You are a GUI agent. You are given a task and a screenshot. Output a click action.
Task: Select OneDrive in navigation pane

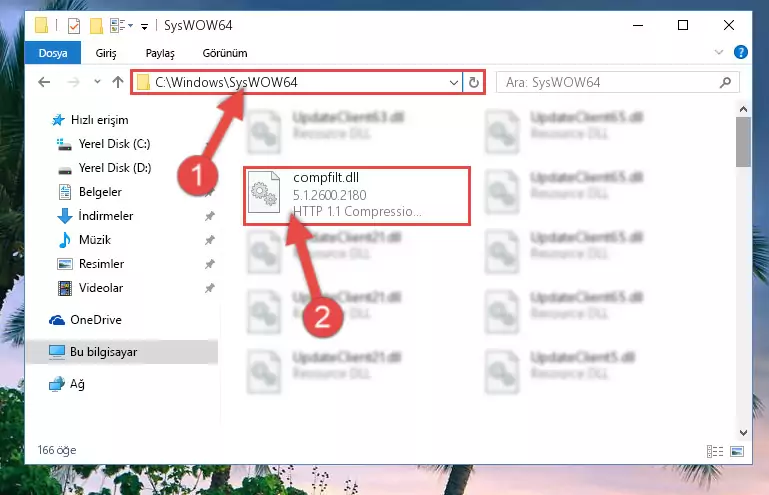point(96,320)
